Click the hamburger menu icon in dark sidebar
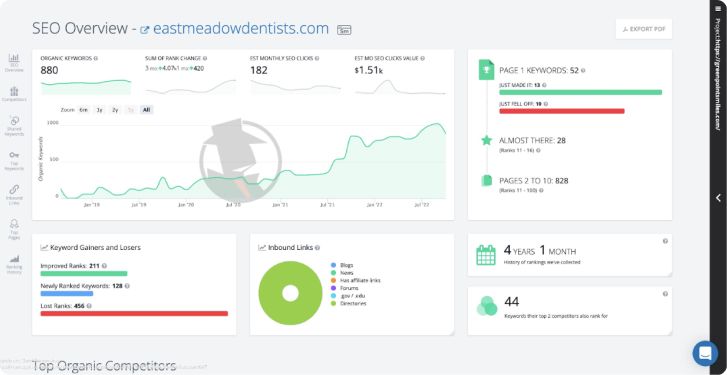The width and height of the screenshot is (727, 375). [x=718, y=8]
